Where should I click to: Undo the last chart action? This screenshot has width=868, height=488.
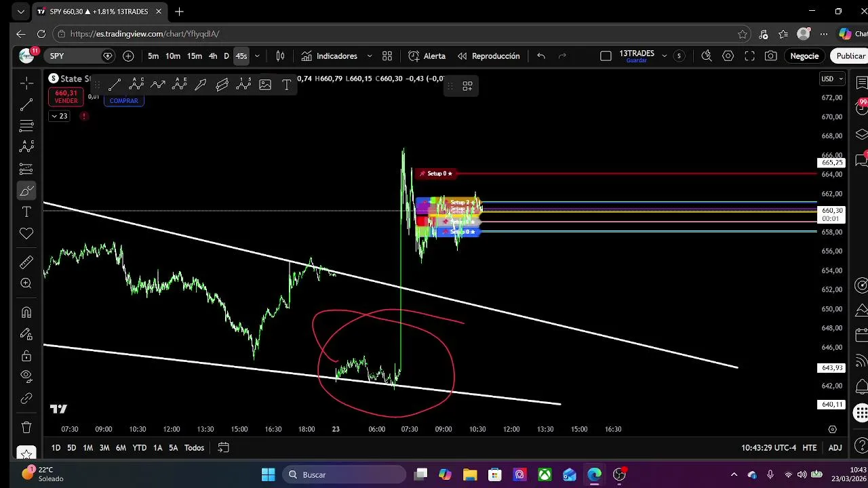tap(541, 56)
